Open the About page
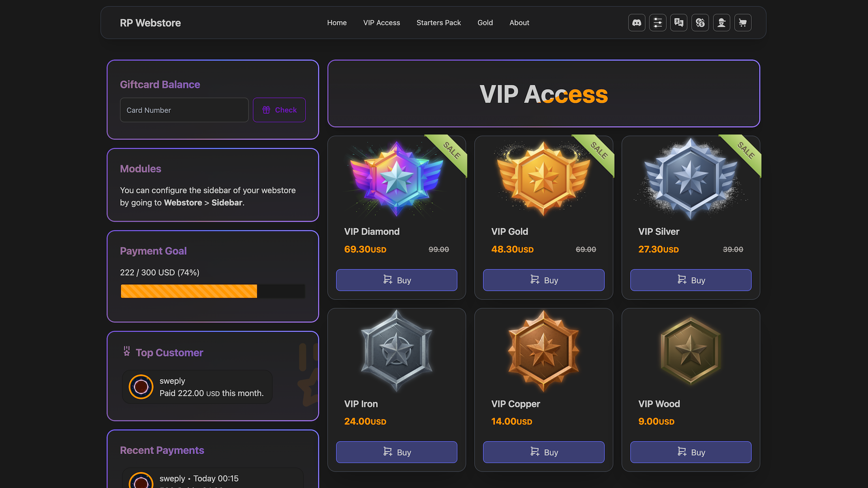 click(x=519, y=23)
